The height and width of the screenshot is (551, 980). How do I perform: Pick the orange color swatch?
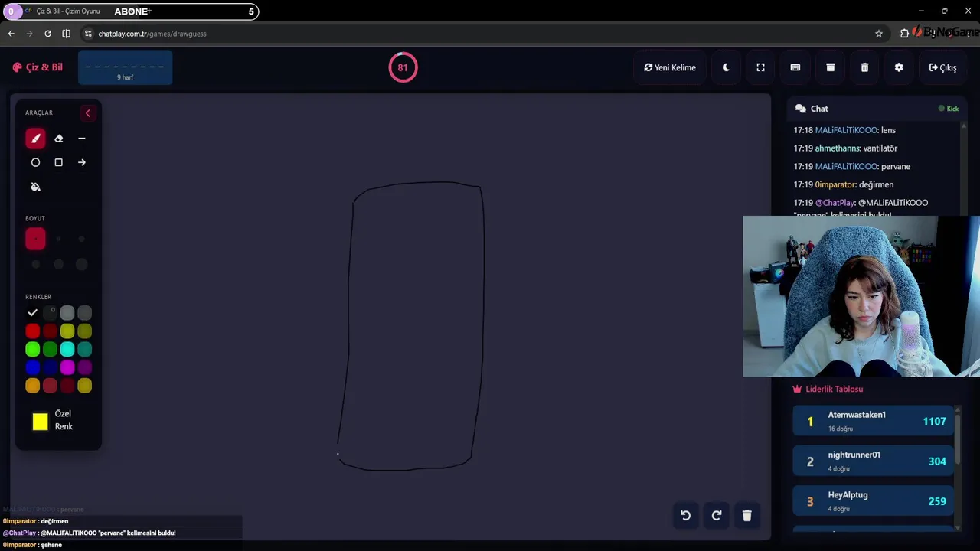tap(32, 386)
